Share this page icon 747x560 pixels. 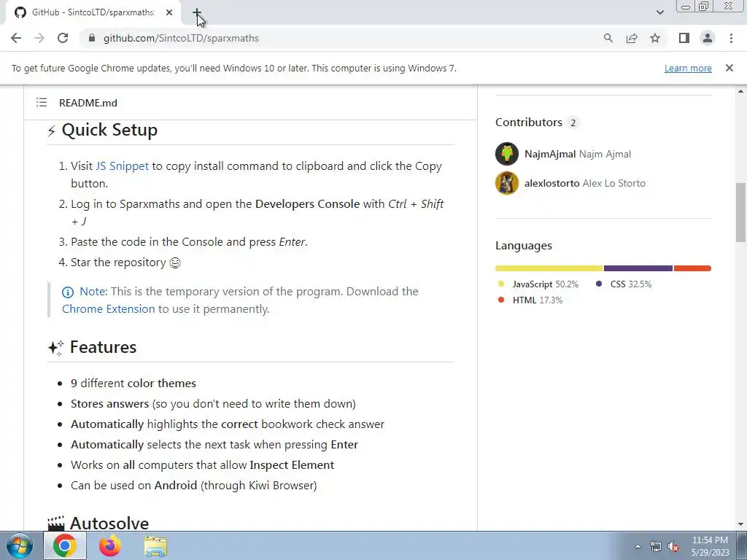click(x=632, y=38)
